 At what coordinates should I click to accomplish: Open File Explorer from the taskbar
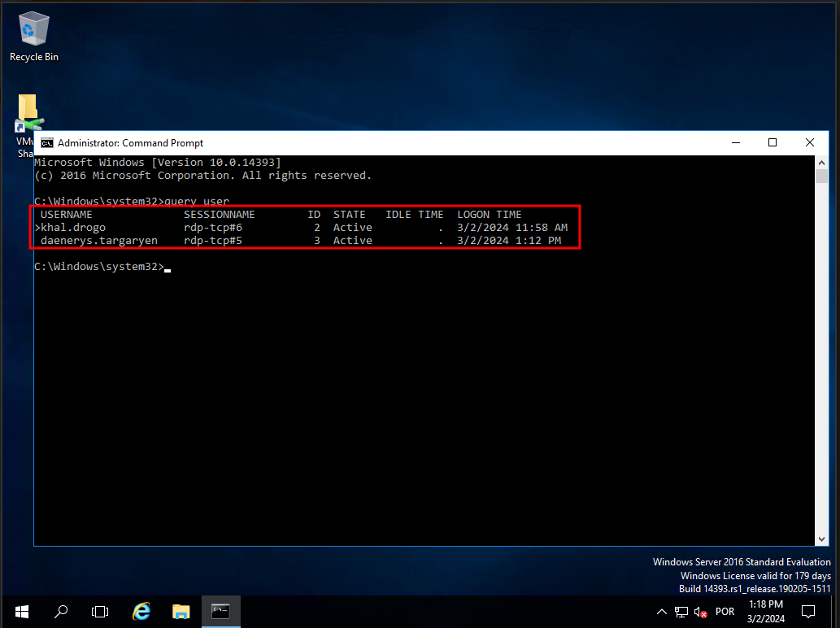point(181,611)
